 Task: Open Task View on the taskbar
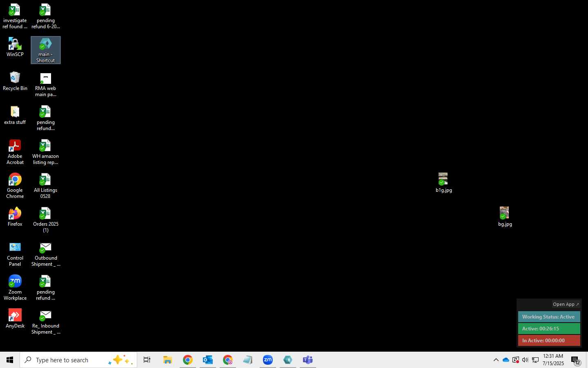[x=147, y=360]
